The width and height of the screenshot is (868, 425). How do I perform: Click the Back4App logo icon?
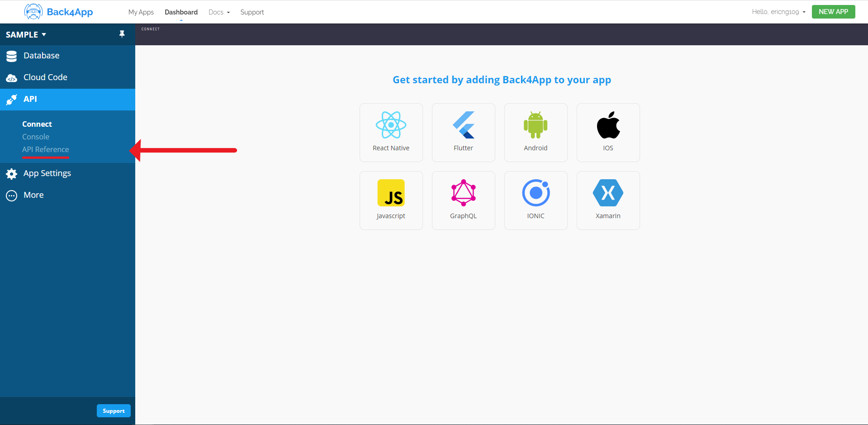[33, 12]
